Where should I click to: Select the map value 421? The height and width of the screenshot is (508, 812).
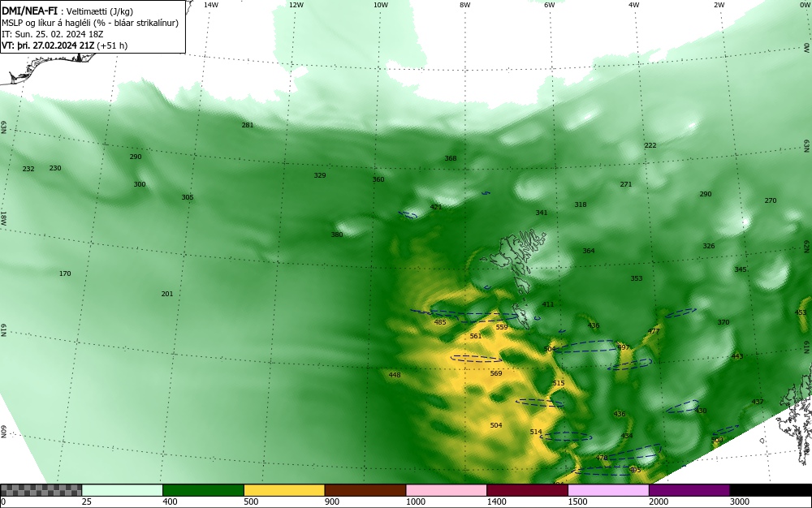(436, 207)
